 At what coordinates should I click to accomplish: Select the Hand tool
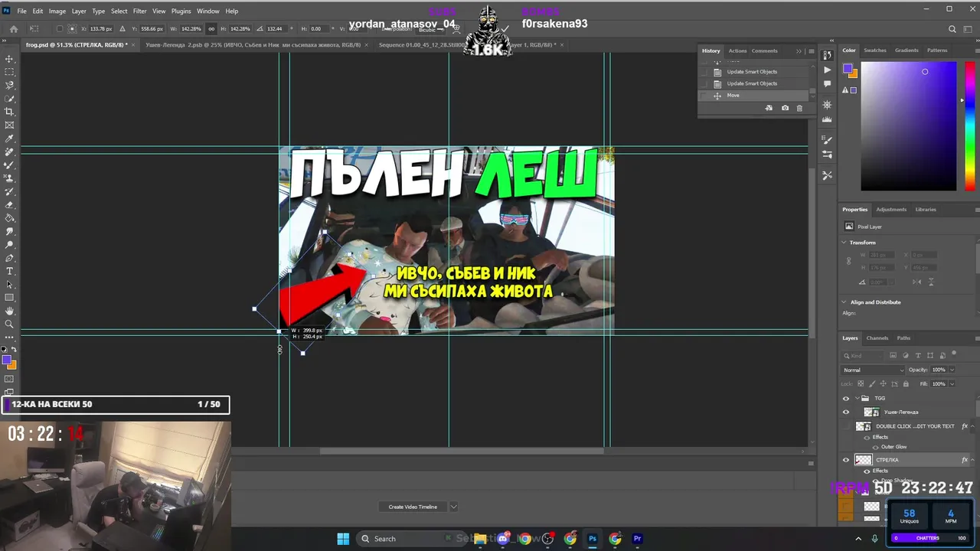click(x=9, y=311)
